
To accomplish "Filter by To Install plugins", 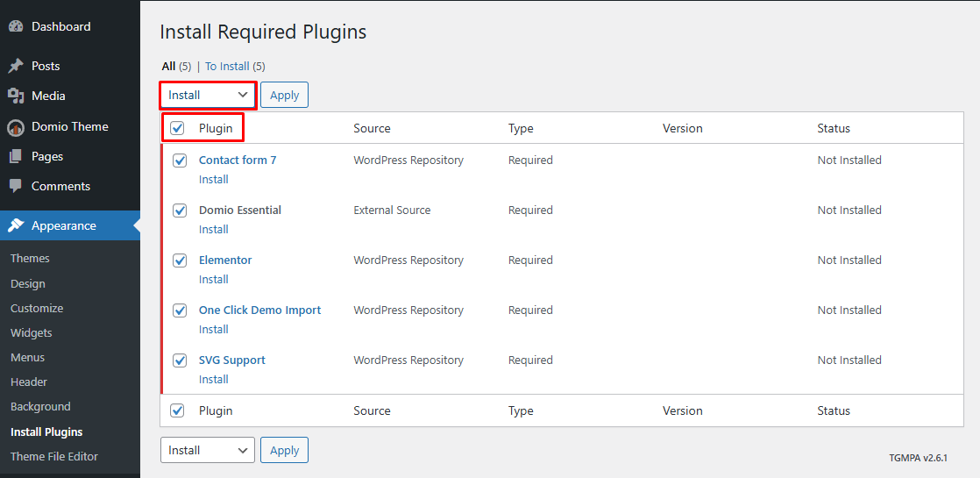I will [x=228, y=67].
